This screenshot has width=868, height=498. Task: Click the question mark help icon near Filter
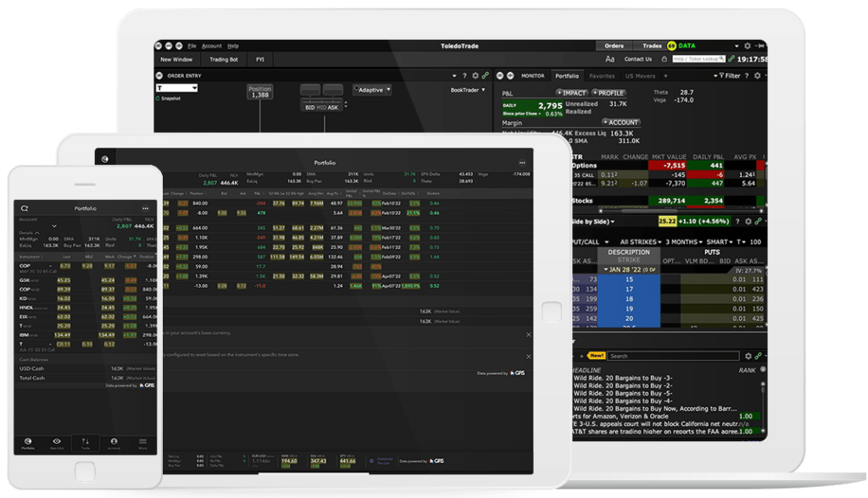(x=747, y=75)
